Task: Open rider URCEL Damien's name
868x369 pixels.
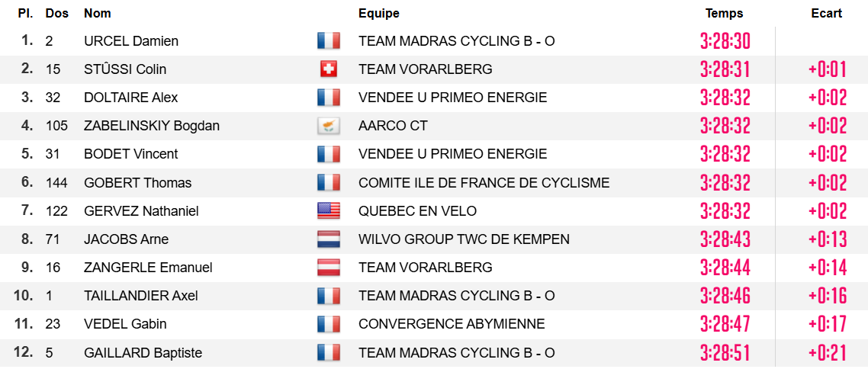Action: [x=131, y=41]
